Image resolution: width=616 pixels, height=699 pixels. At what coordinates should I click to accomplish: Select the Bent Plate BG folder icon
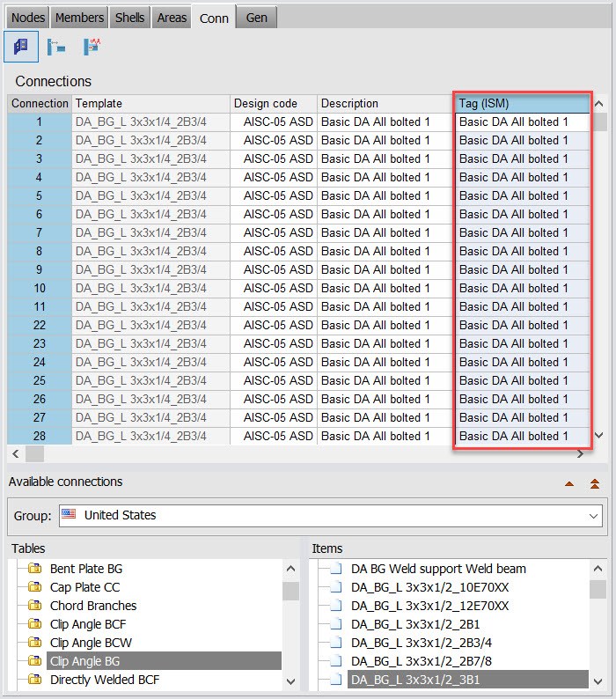coord(34,569)
